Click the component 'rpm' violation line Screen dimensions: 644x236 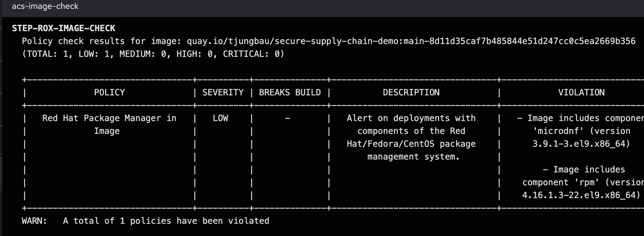tap(583, 183)
